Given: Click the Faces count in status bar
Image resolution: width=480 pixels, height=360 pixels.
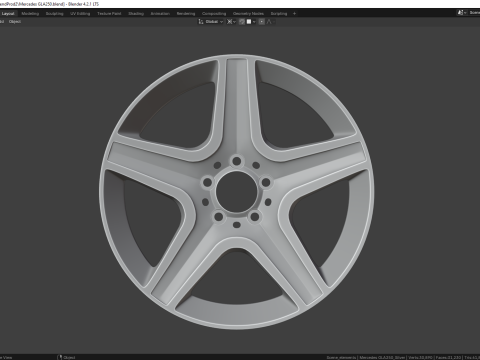Looking at the screenshot, I should 448,357.
